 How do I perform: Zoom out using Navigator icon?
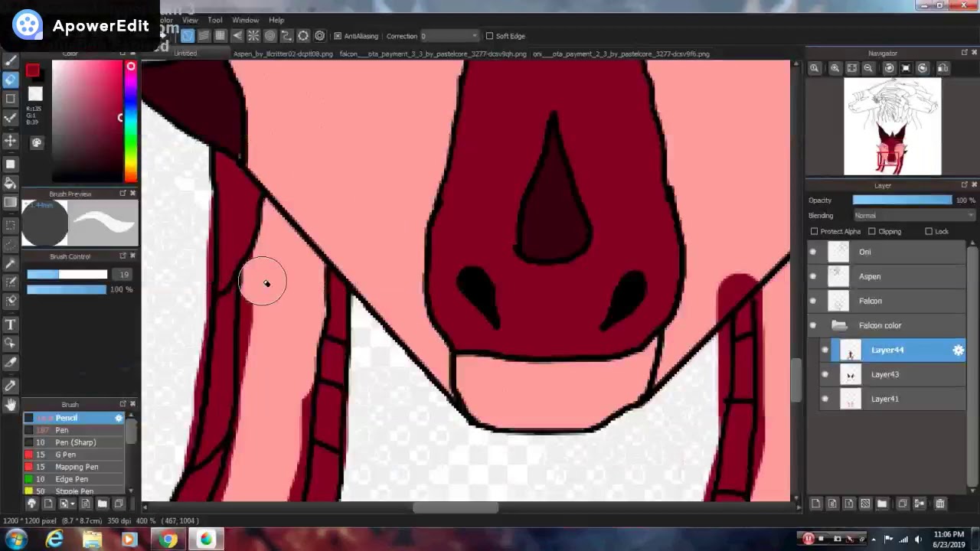[x=868, y=68]
